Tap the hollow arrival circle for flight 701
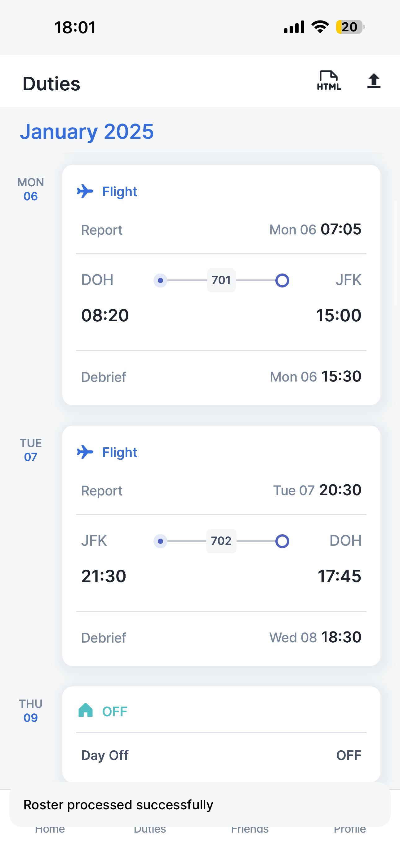Image resolution: width=400 pixels, height=868 pixels. [x=282, y=280]
